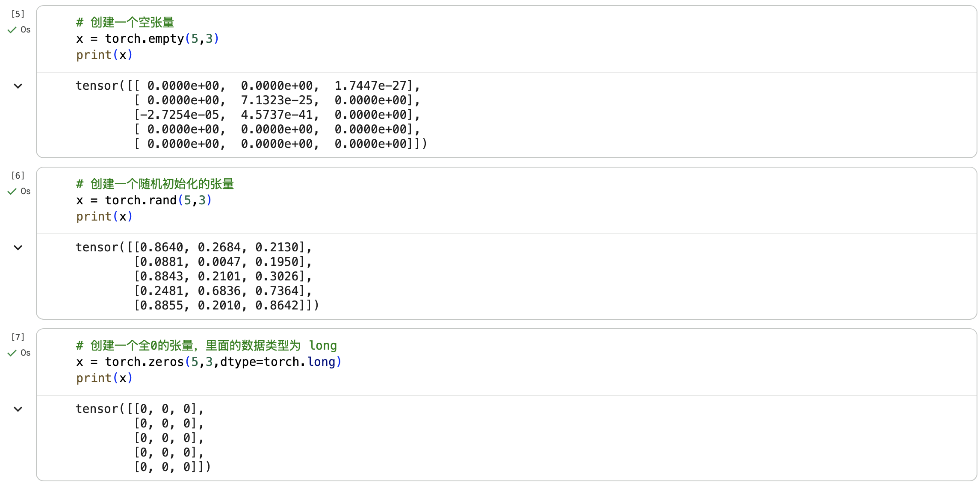
Task: Click the green checkmark icon beside cell [6]
Action: pos(12,191)
